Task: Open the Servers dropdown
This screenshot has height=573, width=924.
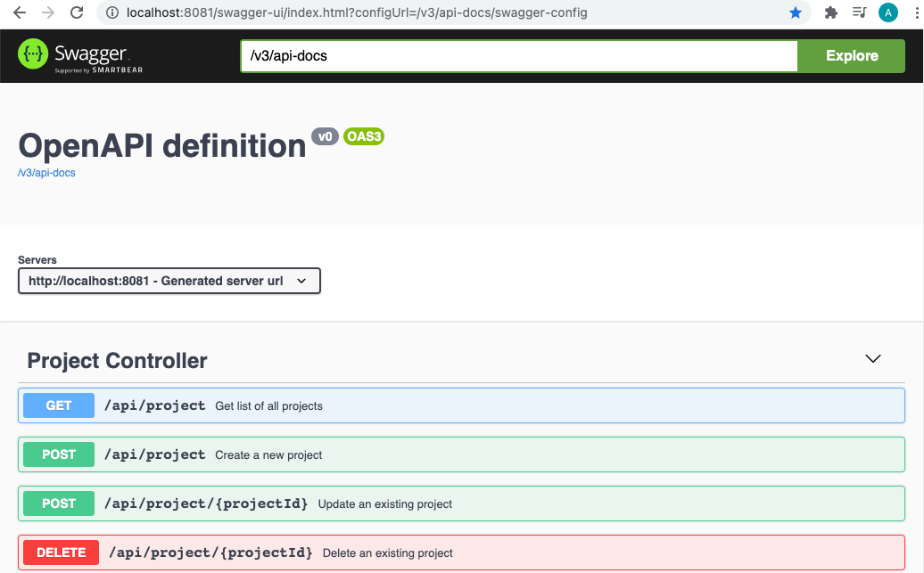Action: [x=169, y=281]
